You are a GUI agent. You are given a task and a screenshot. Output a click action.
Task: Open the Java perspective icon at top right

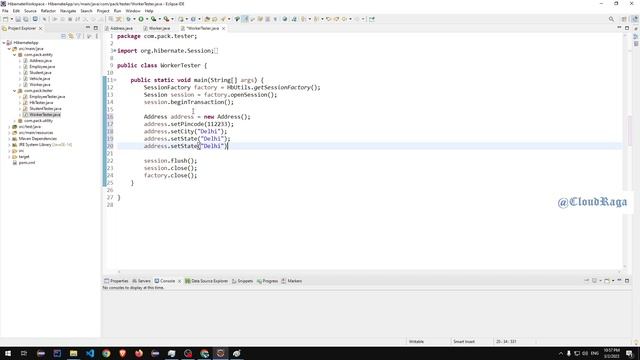[635, 19]
